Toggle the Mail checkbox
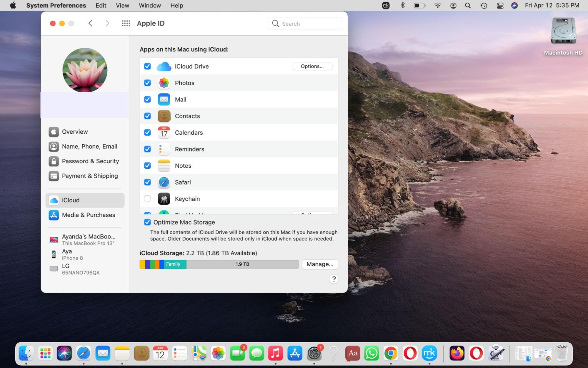The height and width of the screenshot is (368, 588). point(147,99)
